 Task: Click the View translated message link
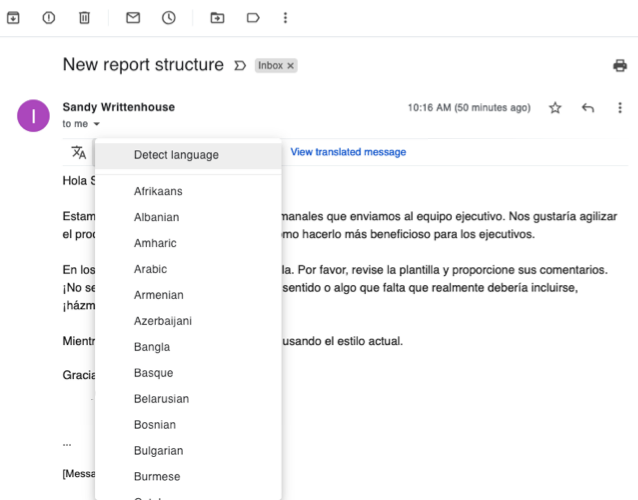click(x=348, y=152)
